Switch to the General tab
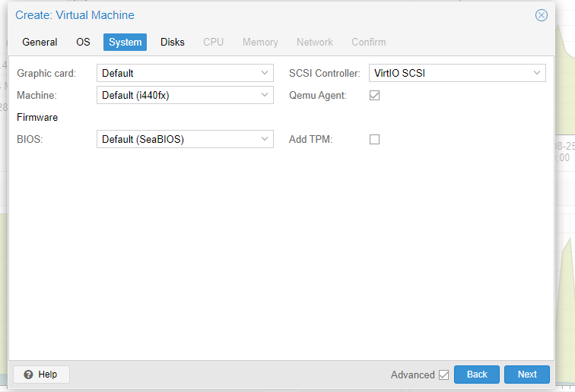Viewport: 575px width, 392px height. (x=40, y=43)
